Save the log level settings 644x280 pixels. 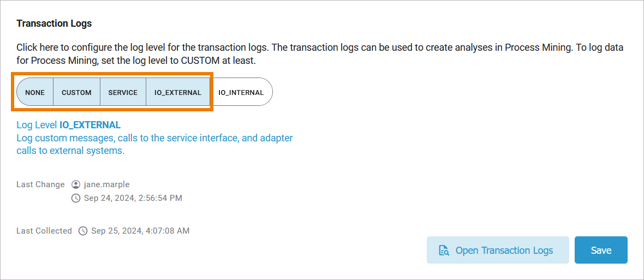(x=601, y=251)
